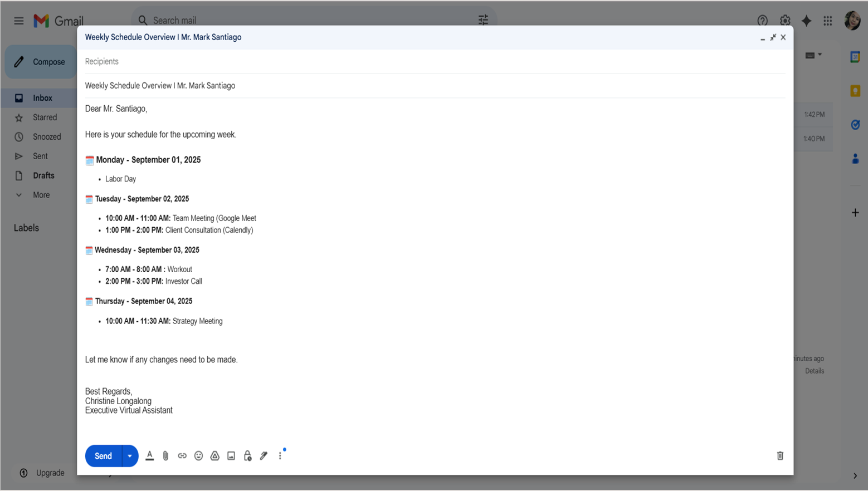Send the weekly schedule email

coord(103,456)
